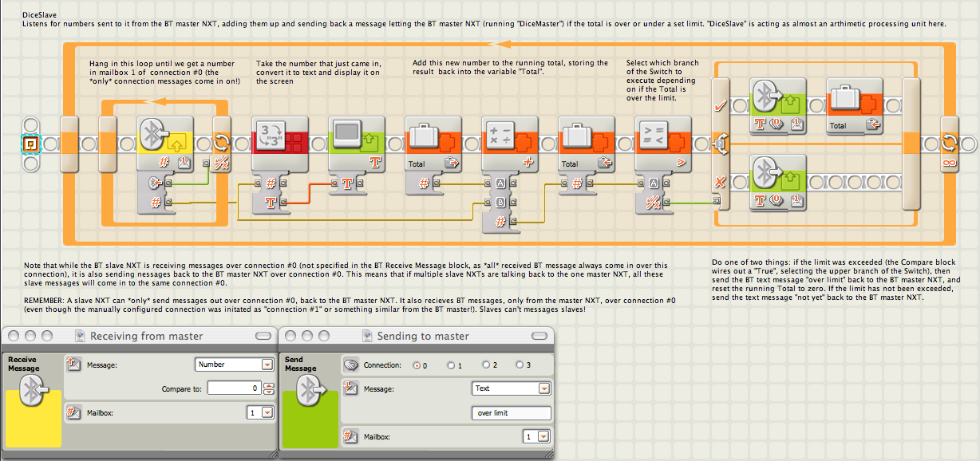Select Connection 0 radio button
The width and height of the screenshot is (980, 461).
[416, 364]
